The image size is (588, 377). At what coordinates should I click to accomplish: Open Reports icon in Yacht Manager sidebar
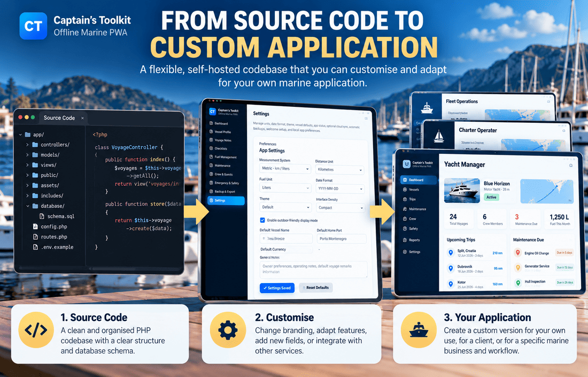click(405, 240)
